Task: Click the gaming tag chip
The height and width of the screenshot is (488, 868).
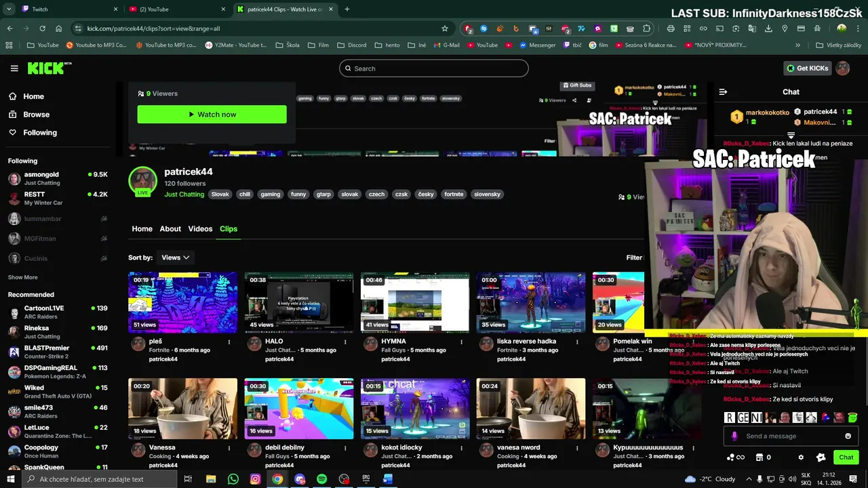Action: (270, 195)
